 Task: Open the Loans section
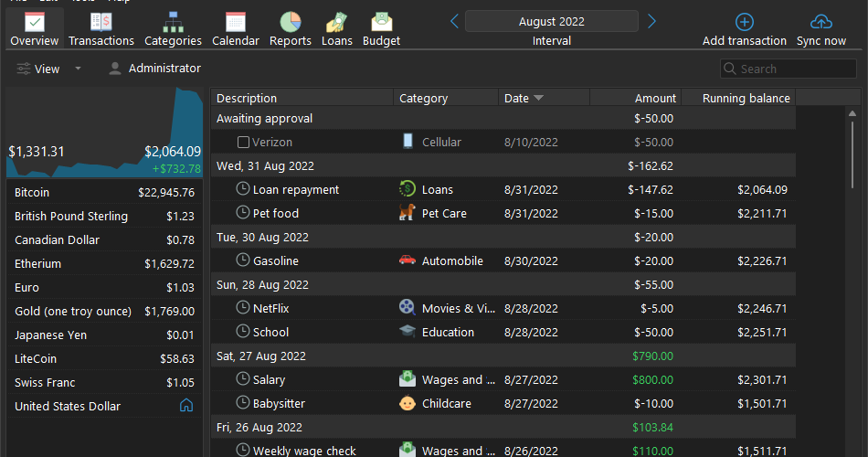(336, 29)
